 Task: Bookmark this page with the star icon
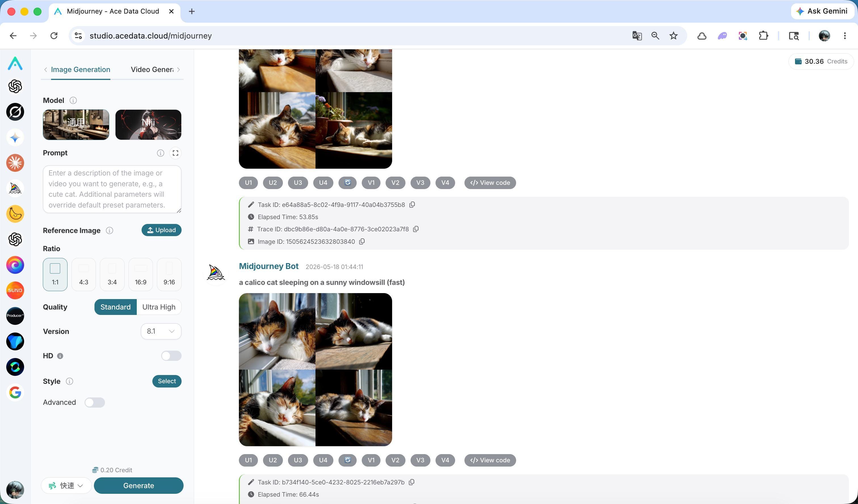(674, 36)
